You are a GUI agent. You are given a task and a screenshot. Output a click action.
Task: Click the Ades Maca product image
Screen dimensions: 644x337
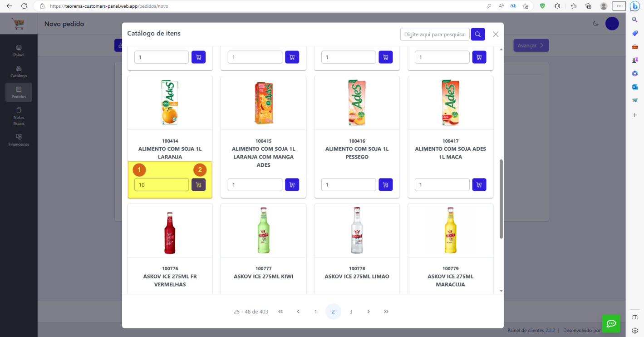point(450,103)
